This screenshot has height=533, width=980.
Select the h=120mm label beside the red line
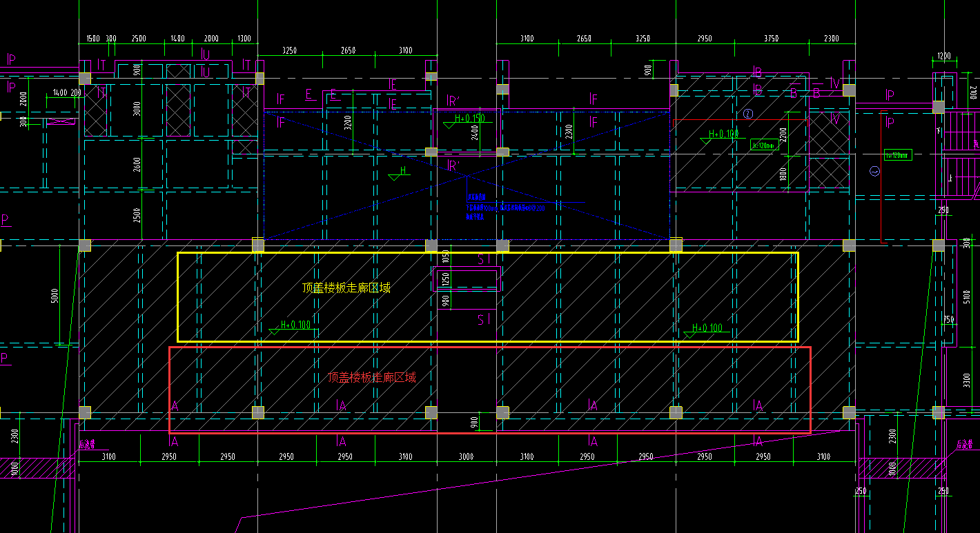[x=898, y=155]
